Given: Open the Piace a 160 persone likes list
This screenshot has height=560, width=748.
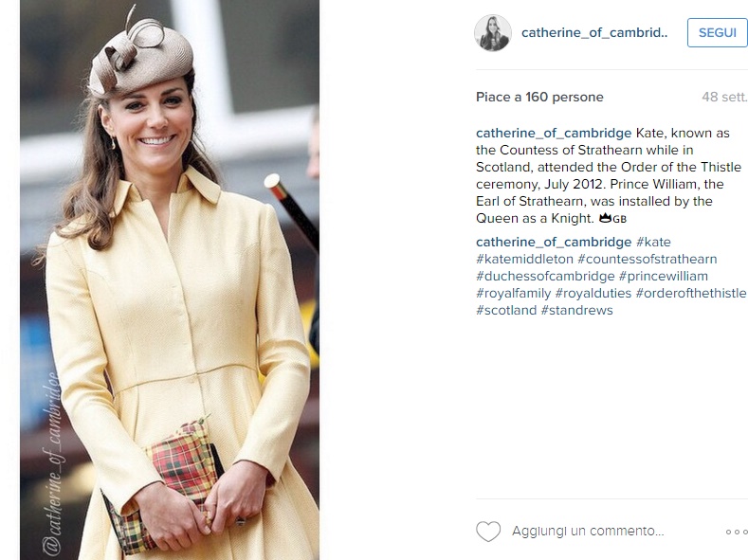Looking at the screenshot, I should 539,97.
